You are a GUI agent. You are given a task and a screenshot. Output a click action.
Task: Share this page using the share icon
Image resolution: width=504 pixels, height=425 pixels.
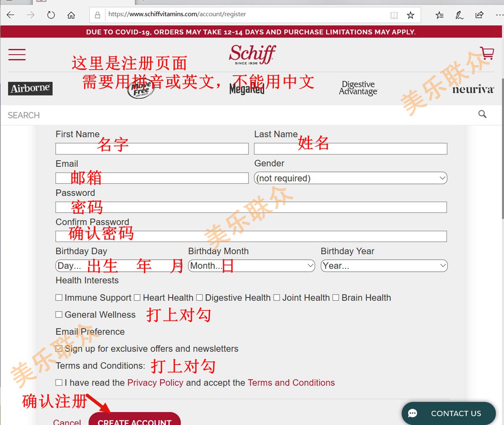pos(479,15)
